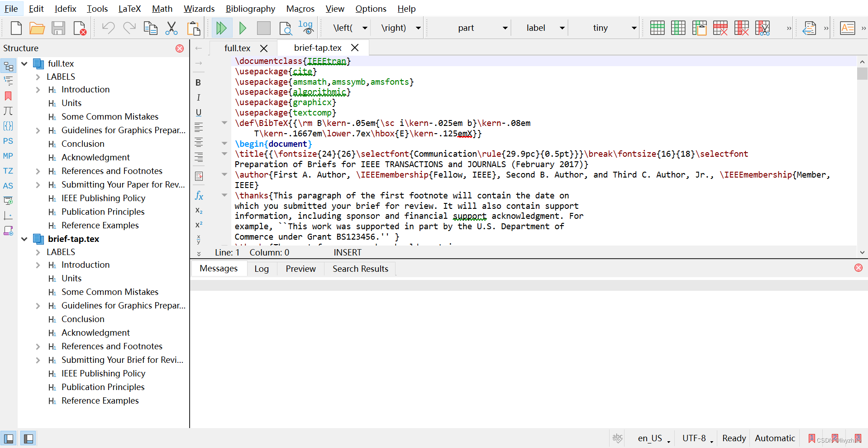Open the Bibliography menu

[250, 9]
